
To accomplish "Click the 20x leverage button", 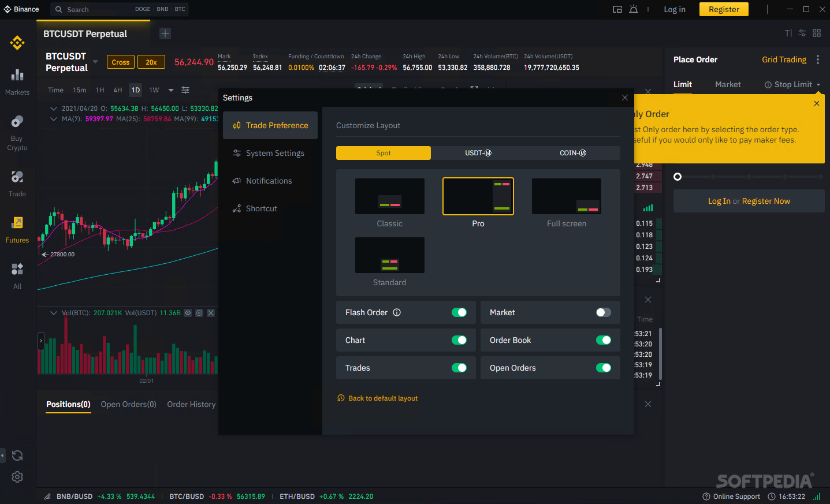I will point(151,62).
